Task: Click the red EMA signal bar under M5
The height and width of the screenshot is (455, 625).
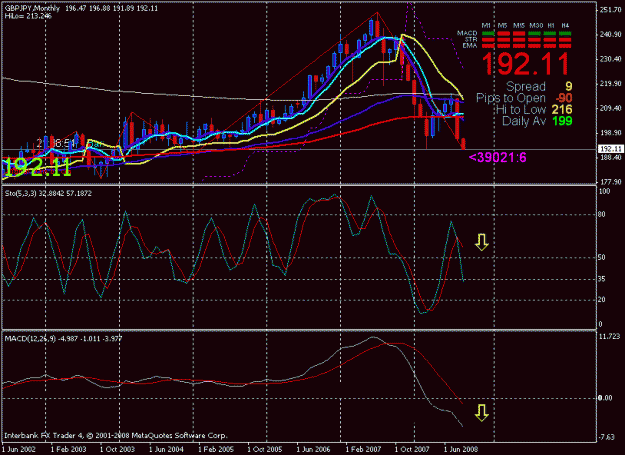Action: click(x=504, y=46)
